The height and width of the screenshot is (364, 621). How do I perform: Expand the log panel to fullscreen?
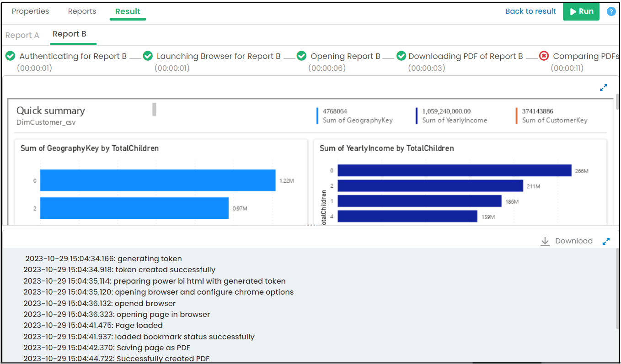click(x=606, y=241)
